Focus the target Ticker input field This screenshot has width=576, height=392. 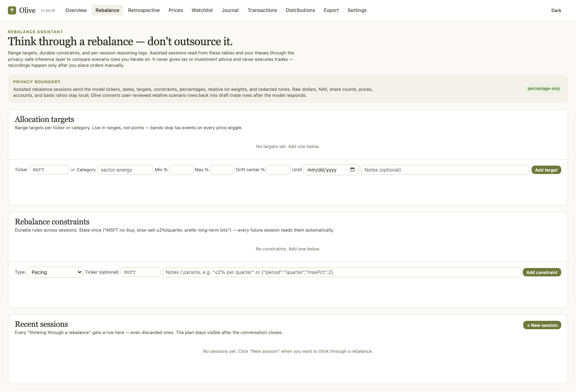tap(49, 170)
